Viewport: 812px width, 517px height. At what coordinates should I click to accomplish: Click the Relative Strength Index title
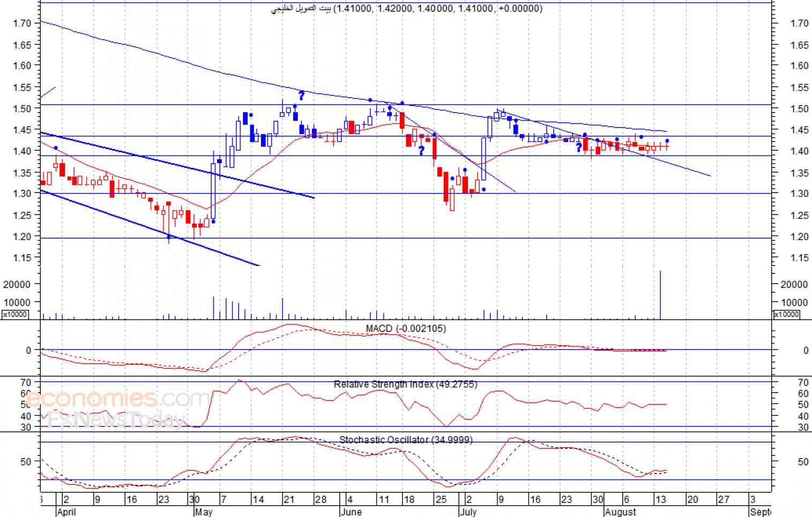point(405,384)
